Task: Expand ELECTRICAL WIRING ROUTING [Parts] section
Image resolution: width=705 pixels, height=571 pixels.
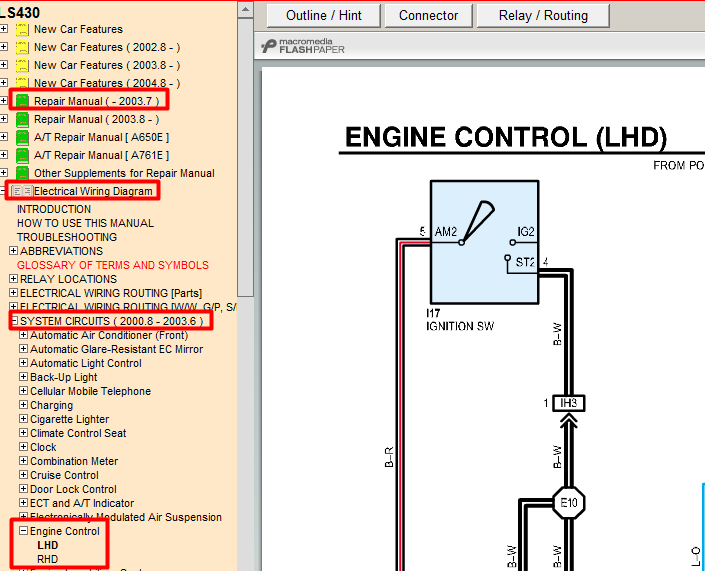Action: (13, 293)
